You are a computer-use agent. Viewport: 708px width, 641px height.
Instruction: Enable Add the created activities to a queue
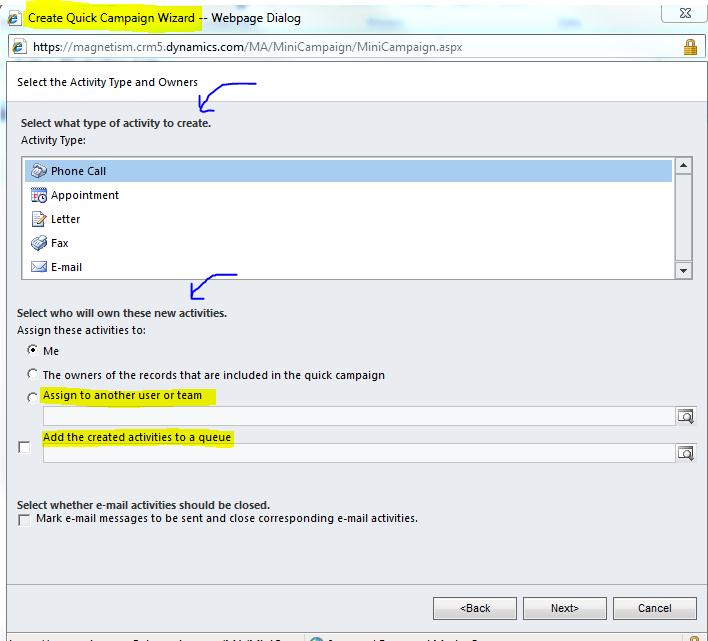[x=25, y=448]
